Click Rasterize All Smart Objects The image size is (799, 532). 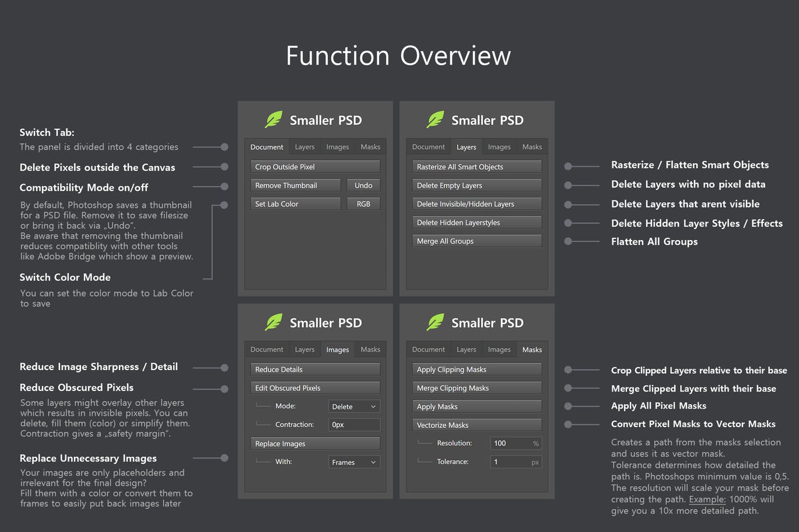(x=476, y=166)
